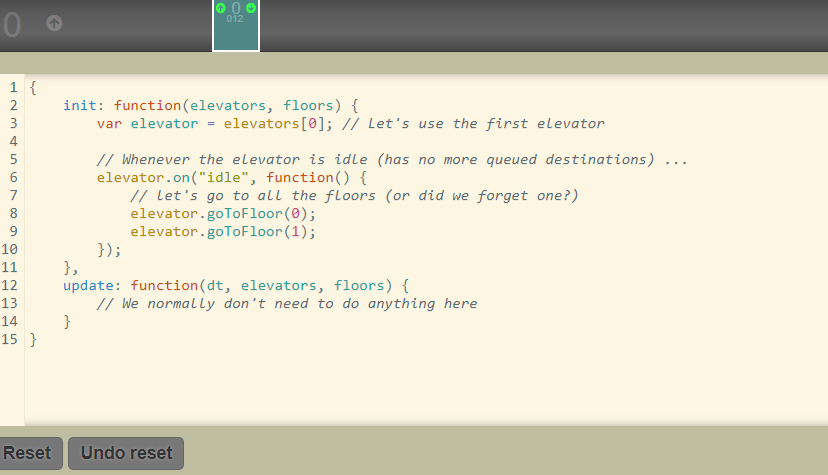This screenshot has width=828, height=475.
Task: Place cursor on 'elevator.goToFloor(1);'
Action: (223, 232)
